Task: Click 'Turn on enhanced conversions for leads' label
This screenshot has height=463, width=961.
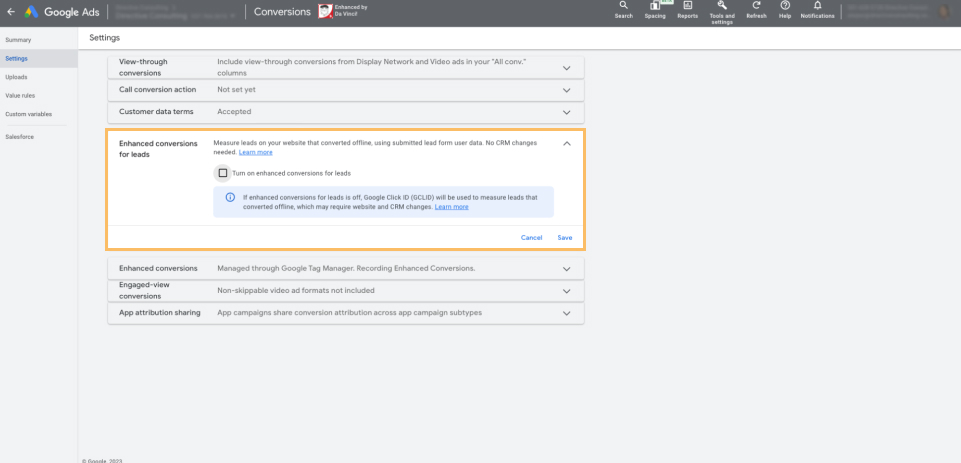Action: click(292, 174)
